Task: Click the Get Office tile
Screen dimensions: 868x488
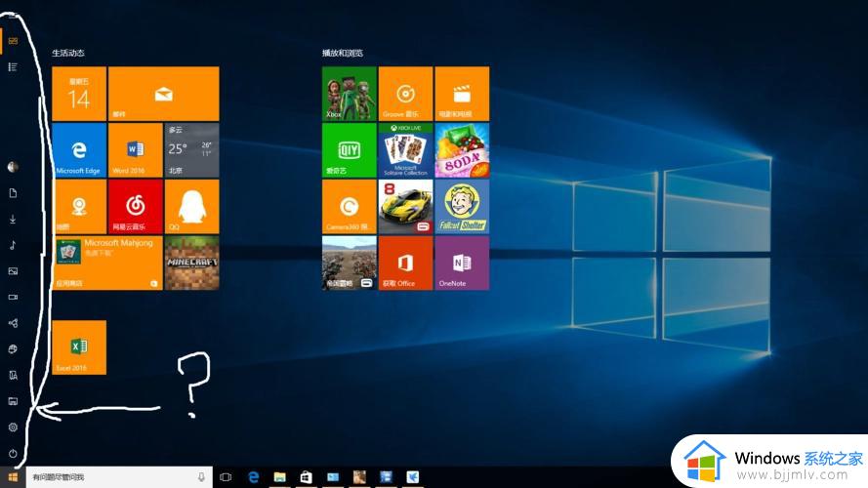Action: click(x=406, y=264)
